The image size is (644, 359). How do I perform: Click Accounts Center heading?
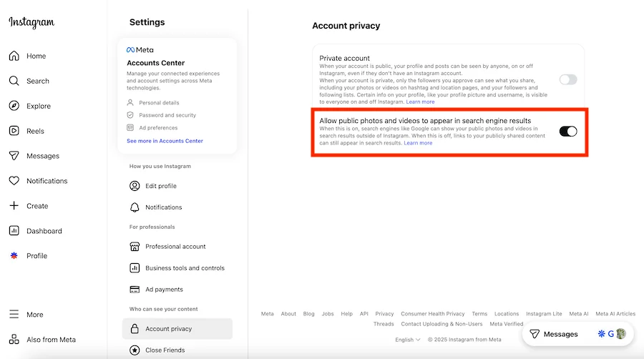click(x=156, y=63)
